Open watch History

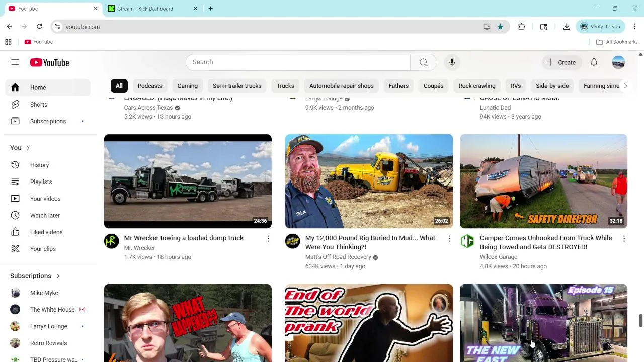coord(48,165)
